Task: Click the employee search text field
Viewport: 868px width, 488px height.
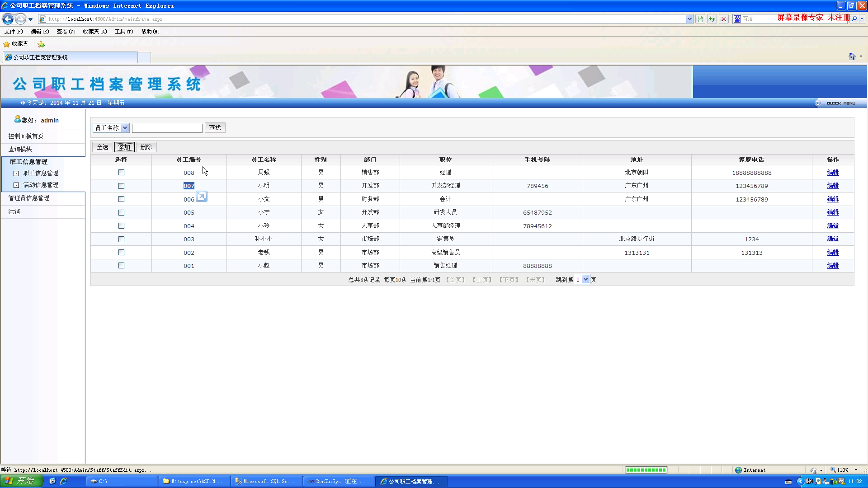Action: pos(167,128)
